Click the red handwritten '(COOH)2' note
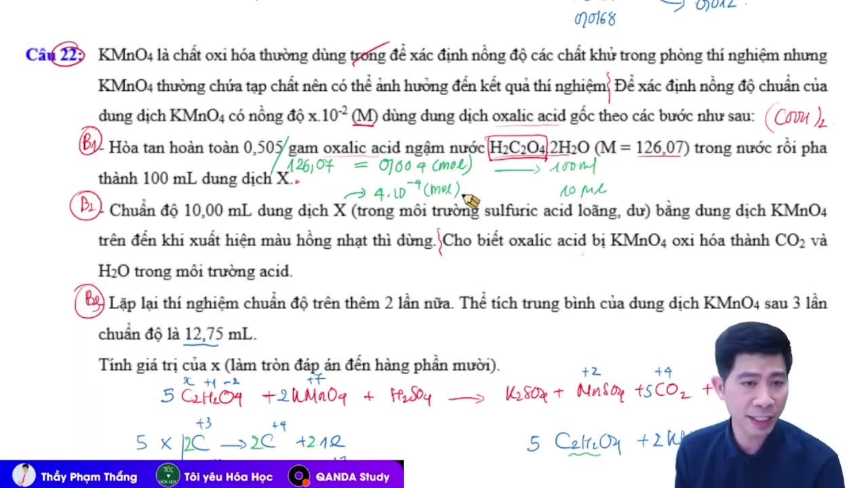 (796, 119)
